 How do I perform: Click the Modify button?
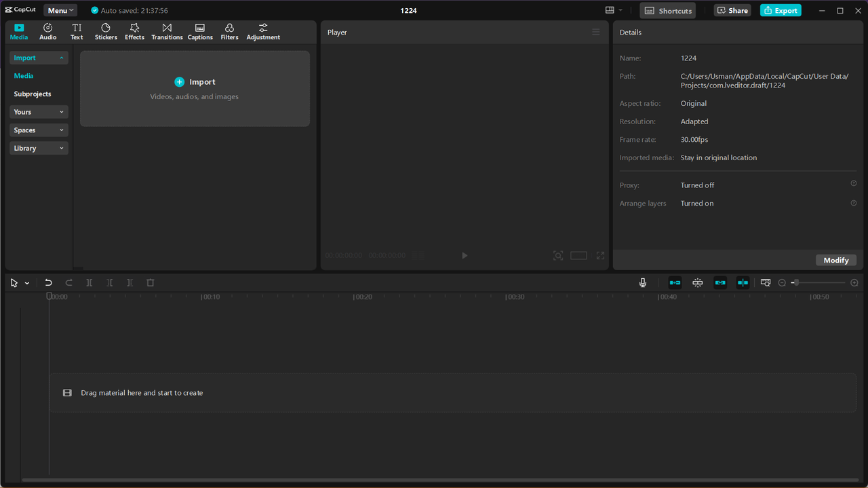click(x=836, y=261)
